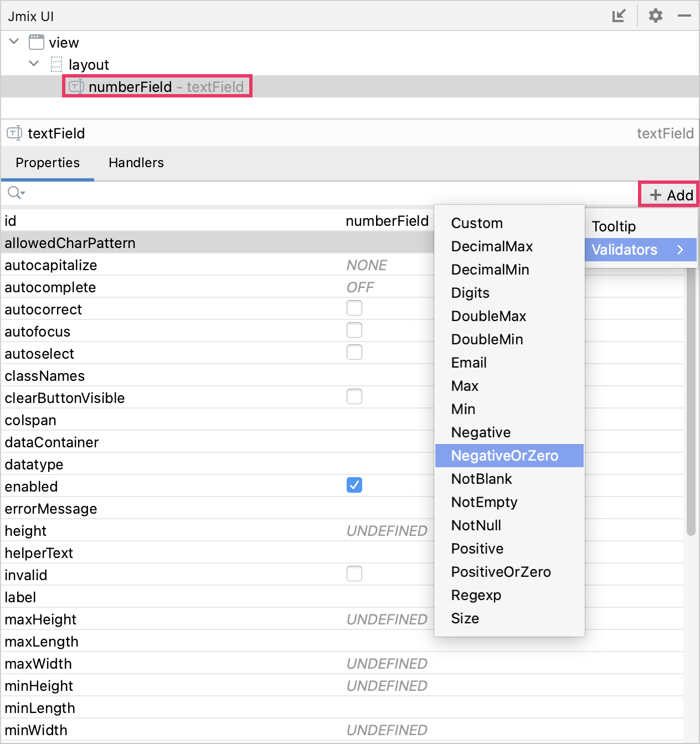Collapse the view tree node
The width and height of the screenshot is (700, 744).
pyautogui.click(x=13, y=41)
